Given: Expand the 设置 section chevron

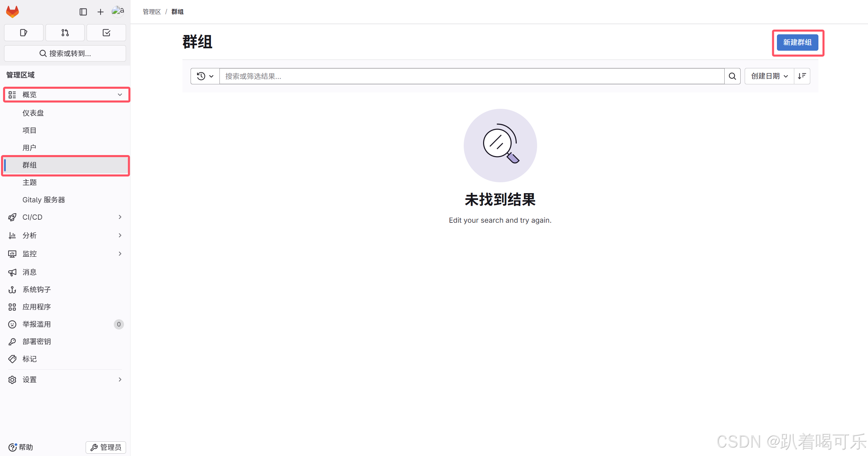Looking at the screenshot, I should click(x=120, y=380).
